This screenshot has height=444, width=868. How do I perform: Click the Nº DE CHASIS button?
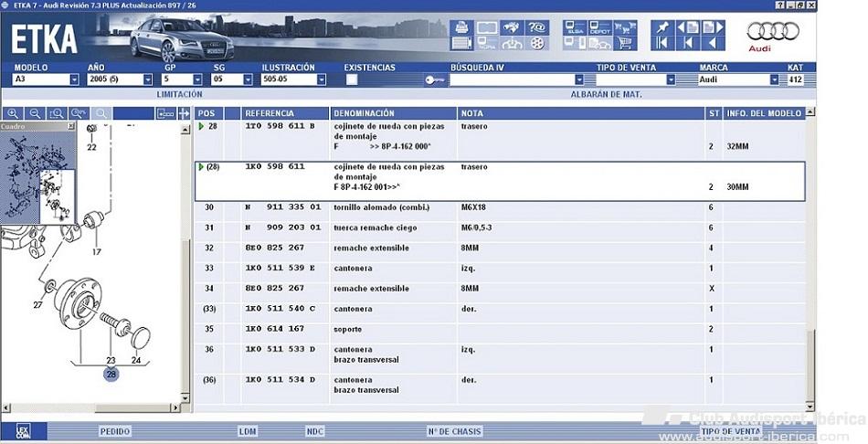tap(454, 431)
